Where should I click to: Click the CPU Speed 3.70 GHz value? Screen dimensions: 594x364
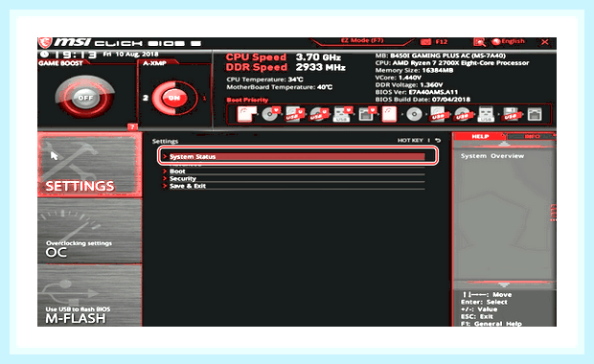[318, 57]
